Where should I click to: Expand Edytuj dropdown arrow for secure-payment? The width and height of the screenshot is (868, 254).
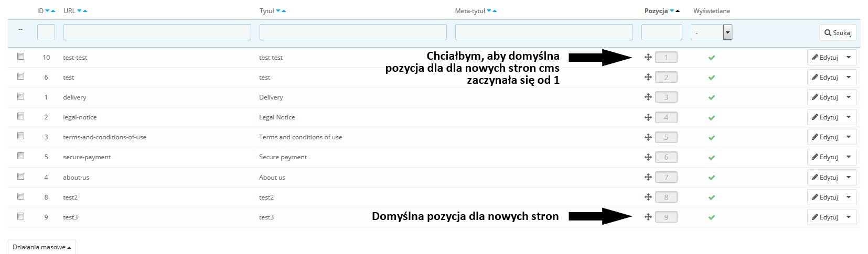pos(849,157)
